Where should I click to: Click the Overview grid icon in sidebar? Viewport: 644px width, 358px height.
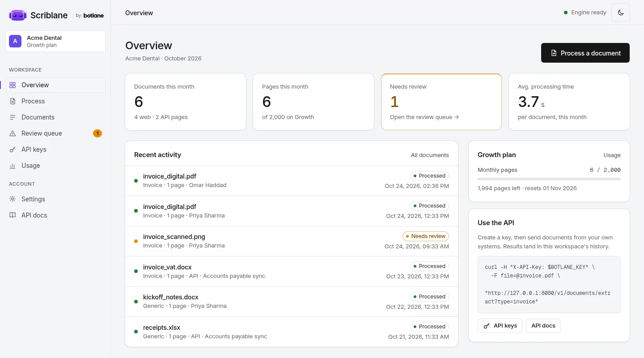[x=13, y=85]
